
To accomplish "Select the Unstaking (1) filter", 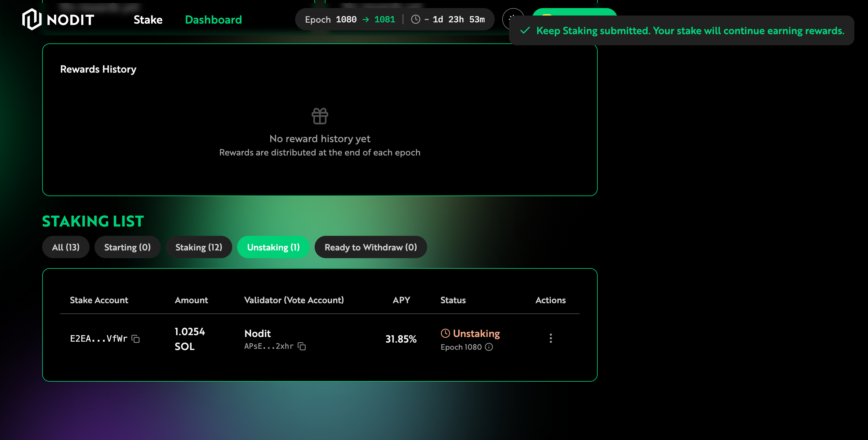I will coord(273,247).
